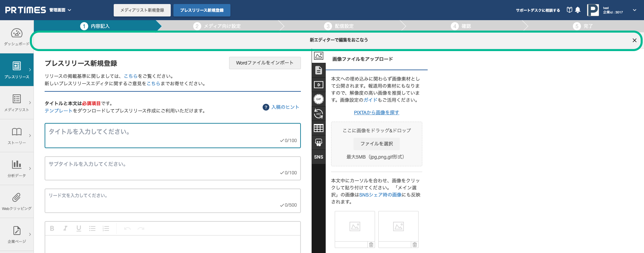Open サポートデスクに相談する link

(538, 10)
